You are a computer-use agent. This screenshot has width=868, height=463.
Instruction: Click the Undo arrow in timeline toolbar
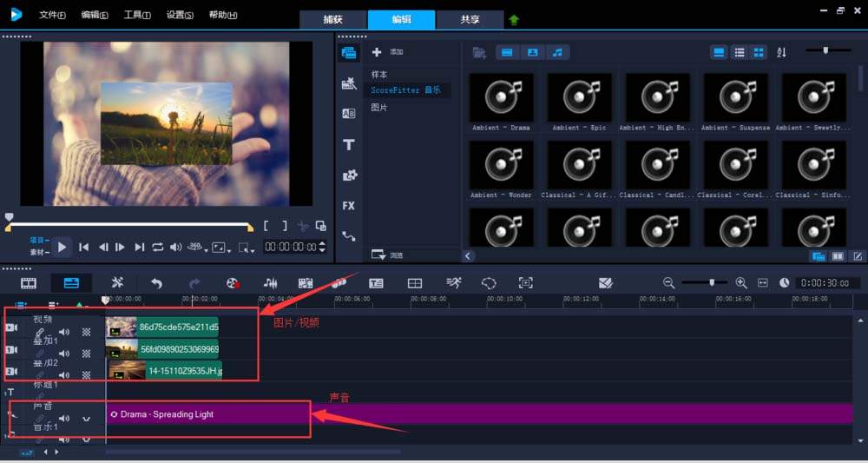click(x=156, y=283)
